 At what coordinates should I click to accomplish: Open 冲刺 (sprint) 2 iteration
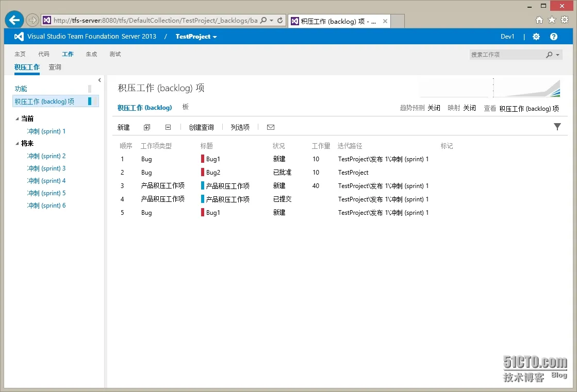pyautogui.click(x=46, y=156)
